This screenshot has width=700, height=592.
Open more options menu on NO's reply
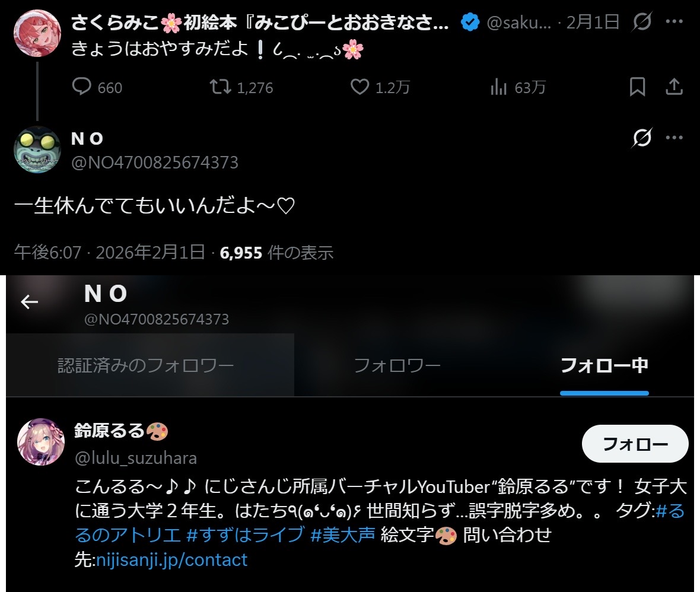pos(674,138)
